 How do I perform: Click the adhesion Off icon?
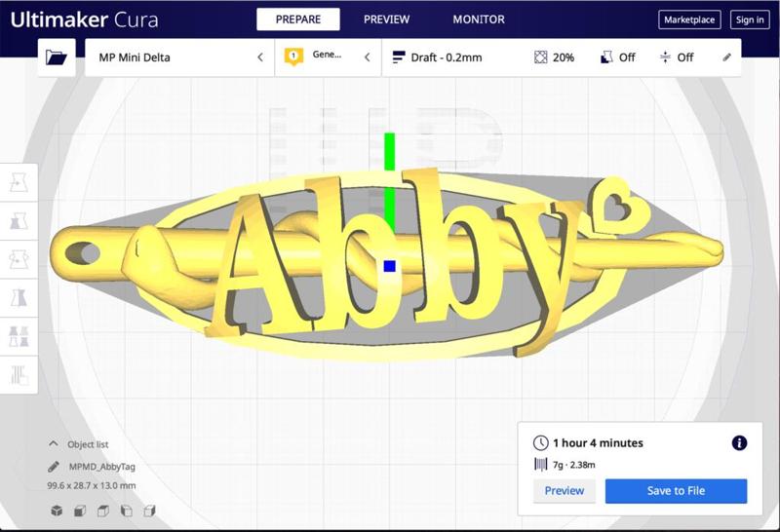point(665,57)
